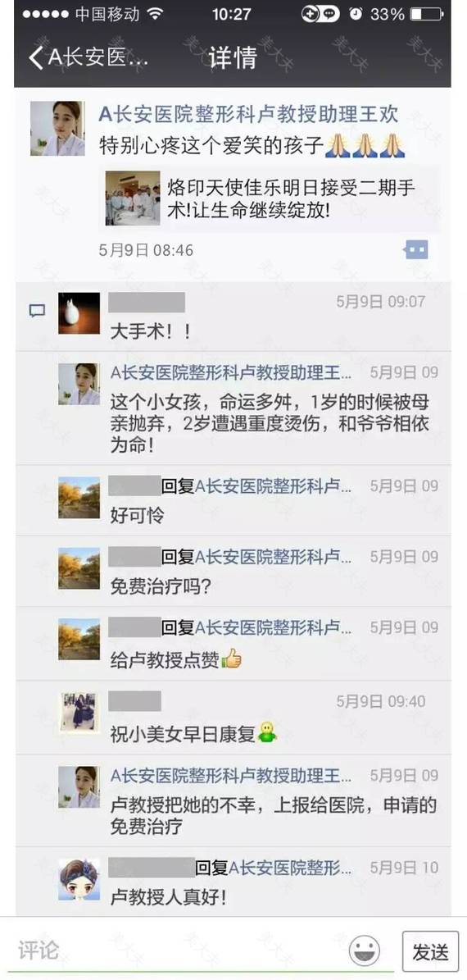Screen dimensions: 467x980
Task: Tap the battery indicator in status bar
Action: [x=426, y=14]
